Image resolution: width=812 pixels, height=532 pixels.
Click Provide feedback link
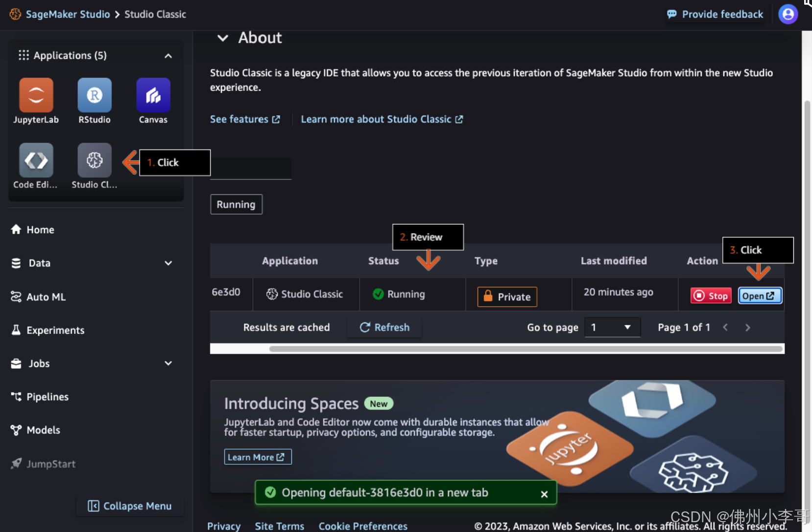715,14
